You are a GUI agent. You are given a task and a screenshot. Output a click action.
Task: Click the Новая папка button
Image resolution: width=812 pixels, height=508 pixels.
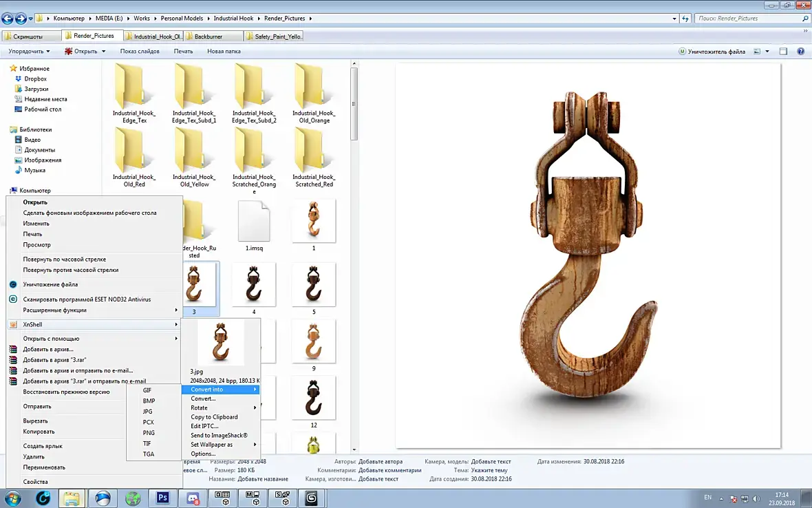coord(224,52)
